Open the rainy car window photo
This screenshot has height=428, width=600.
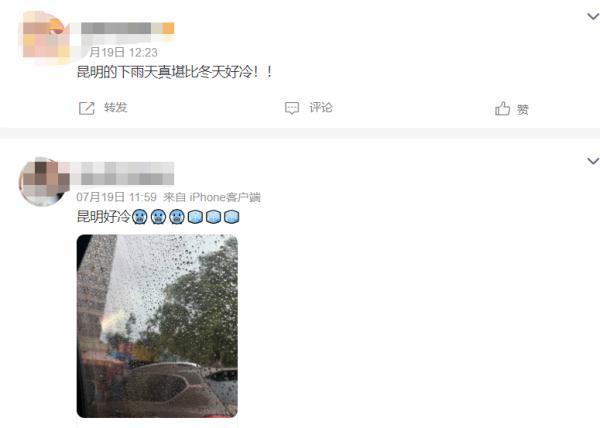pyautogui.click(x=157, y=326)
